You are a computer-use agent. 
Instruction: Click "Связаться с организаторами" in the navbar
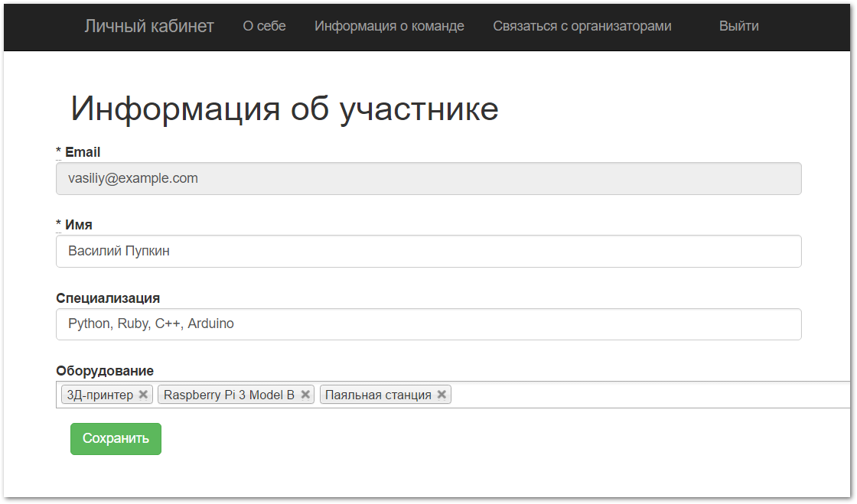pos(582,25)
